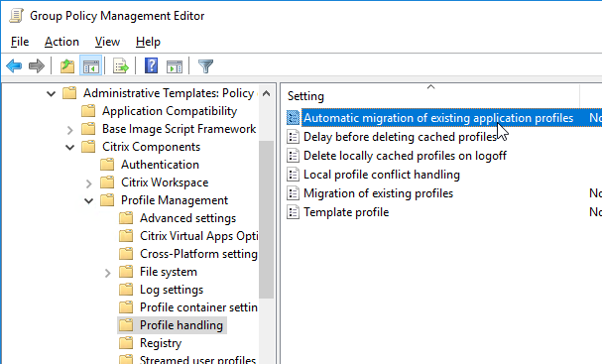The image size is (602, 364).
Task: Click the blue Back arrow toolbar icon
Action: pos(14,66)
